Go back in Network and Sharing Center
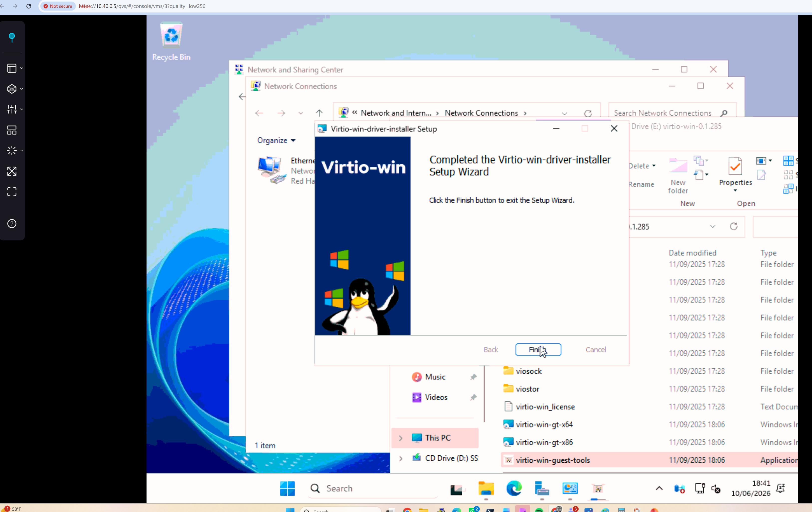 [242, 97]
